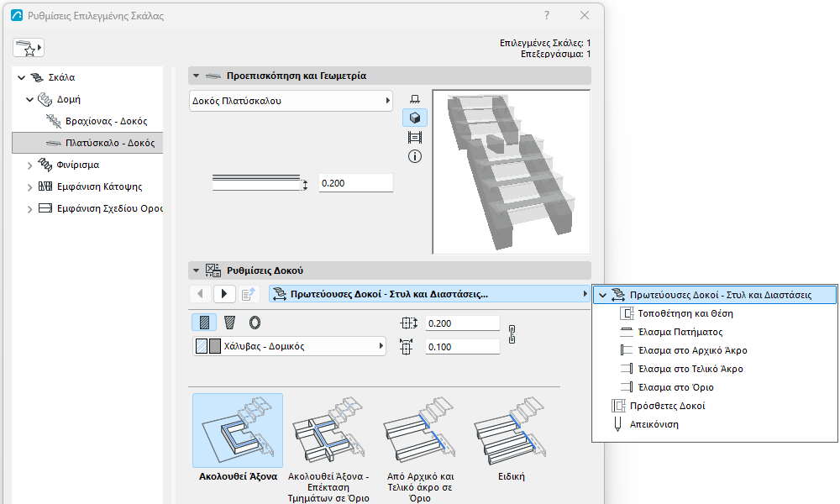Go to next settings page arrow
This screenshot has width=840, height=504.
pos(224,293)
